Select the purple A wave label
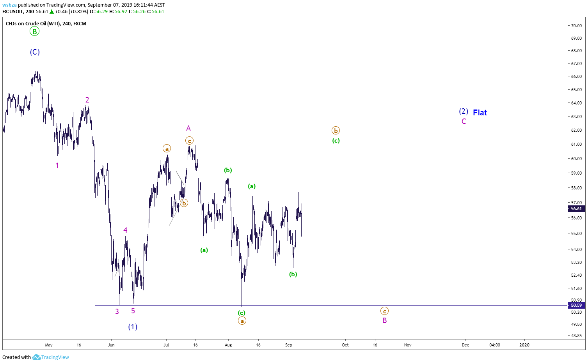 [188, 128]
